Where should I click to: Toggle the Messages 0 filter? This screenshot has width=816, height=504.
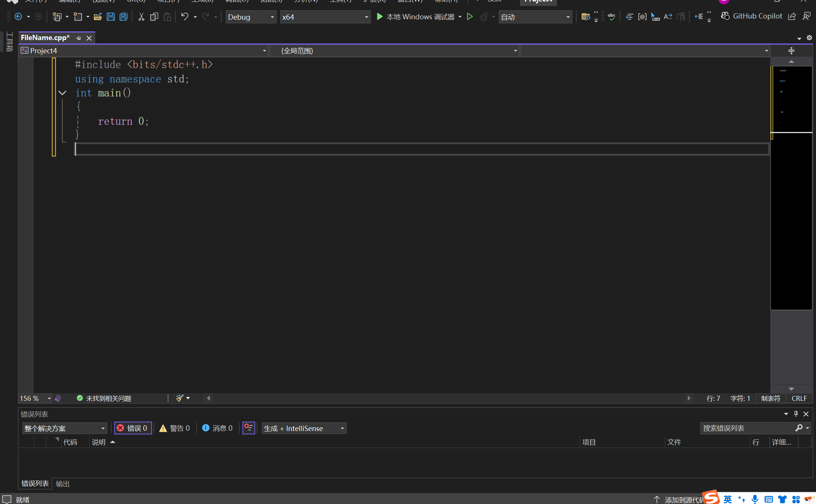(x=217, y=428)
